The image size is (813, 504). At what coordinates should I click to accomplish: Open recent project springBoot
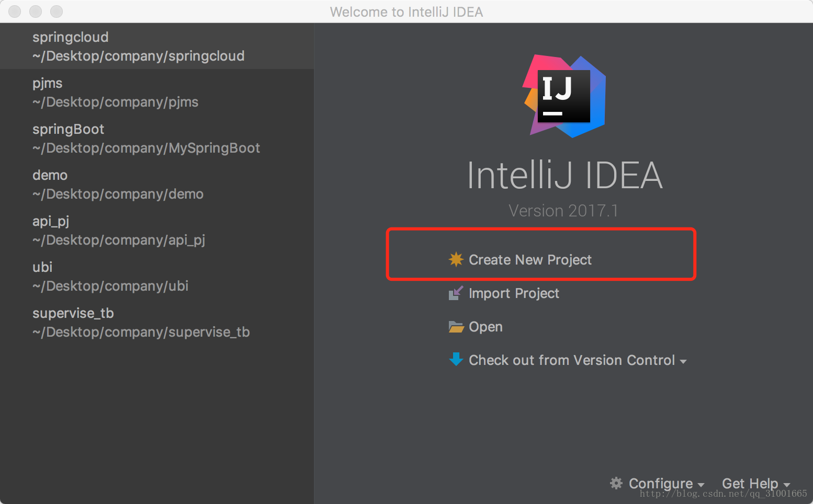coord(68,129)
